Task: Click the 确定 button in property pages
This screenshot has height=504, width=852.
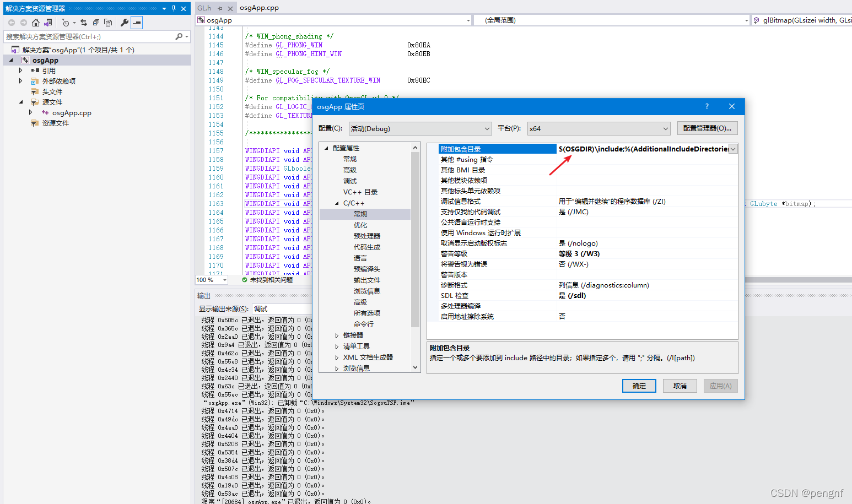Action: (x=639, y=386)
